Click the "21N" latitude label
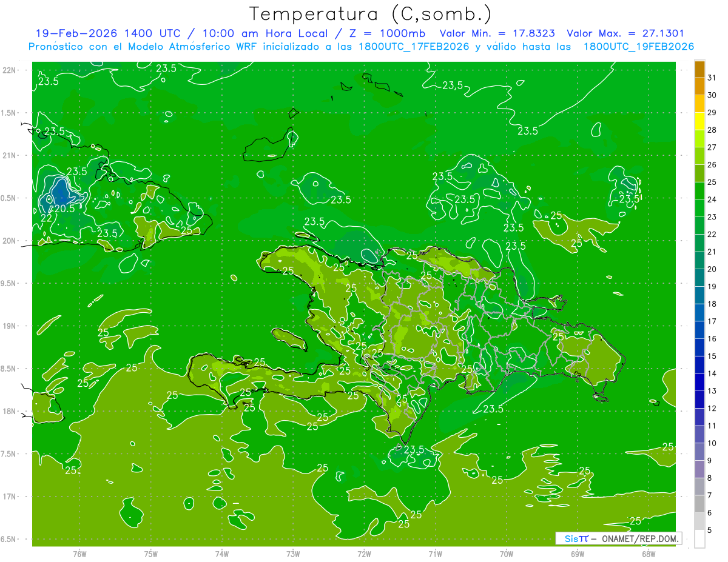 click(10, 155)
